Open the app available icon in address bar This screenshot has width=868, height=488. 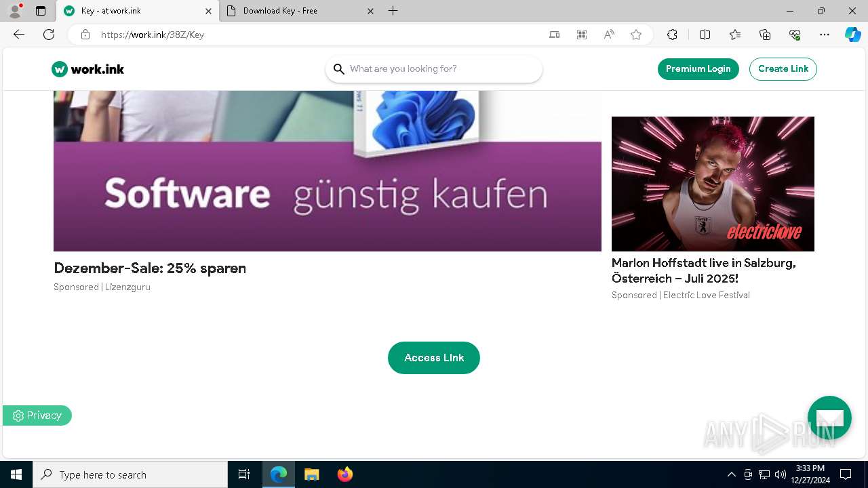pyautogui.click(x=555, y=35)
